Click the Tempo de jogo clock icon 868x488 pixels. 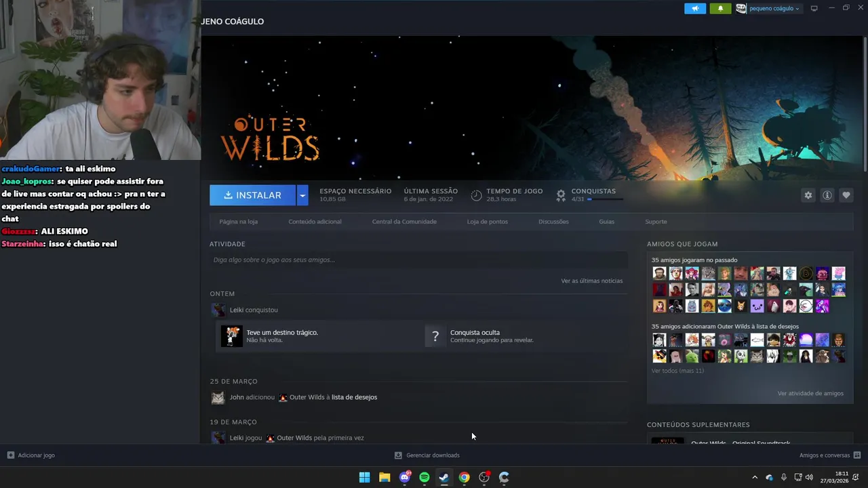tap(476, 195)
